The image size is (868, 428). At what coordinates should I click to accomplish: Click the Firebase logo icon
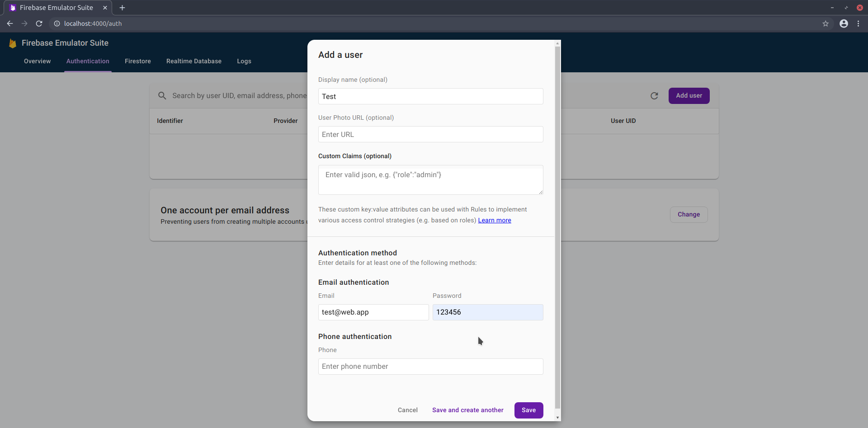click(x=13, y=43)
